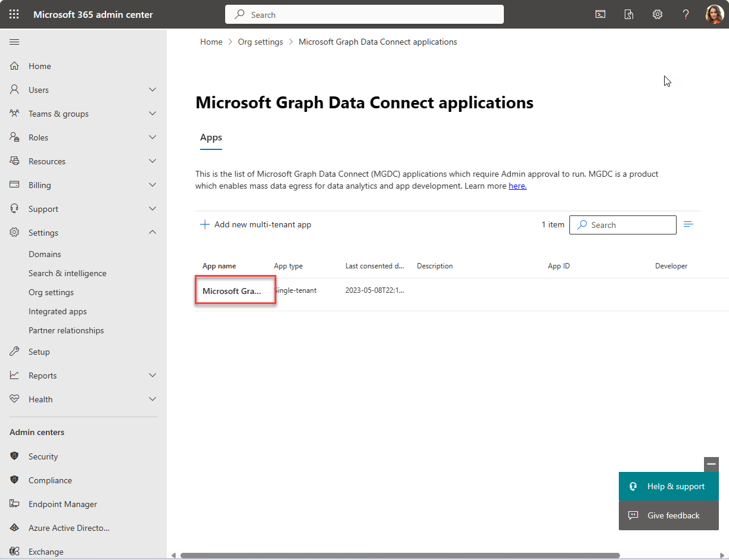
Task: Click inside the app list Search field
Action: pos(622,224)
